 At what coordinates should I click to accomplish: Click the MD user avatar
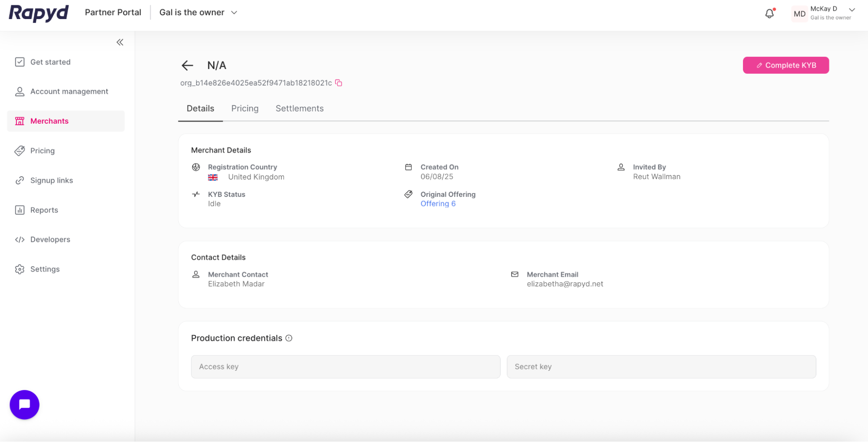[799, 13]
